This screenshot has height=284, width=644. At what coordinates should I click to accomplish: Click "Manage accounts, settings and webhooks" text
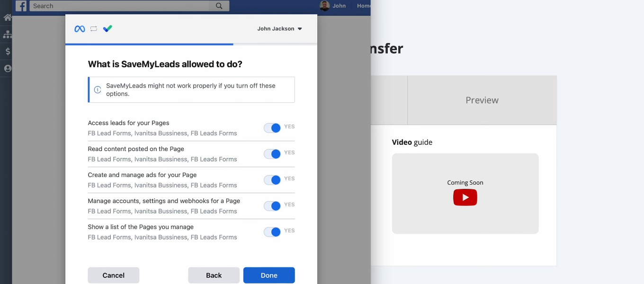[164, 201]
